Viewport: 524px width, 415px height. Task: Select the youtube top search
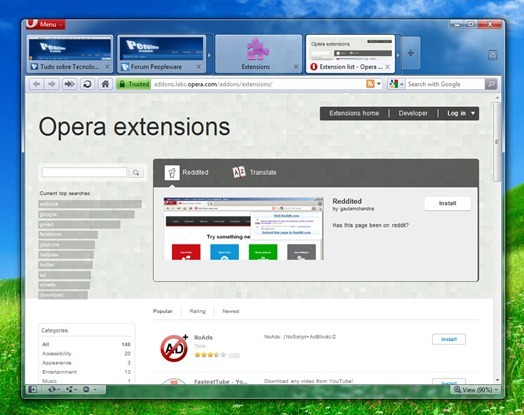coord(66,245)
